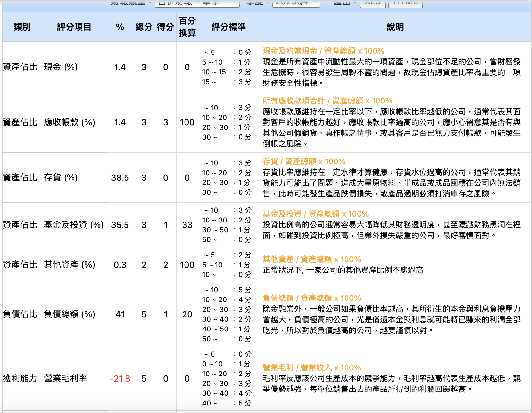Image resolution: width=532 pixels, height=413 pixels.
Task: Click '30 ~ 50 : 1 分' in 基金及投資 criteria
Action: (227, 230)
